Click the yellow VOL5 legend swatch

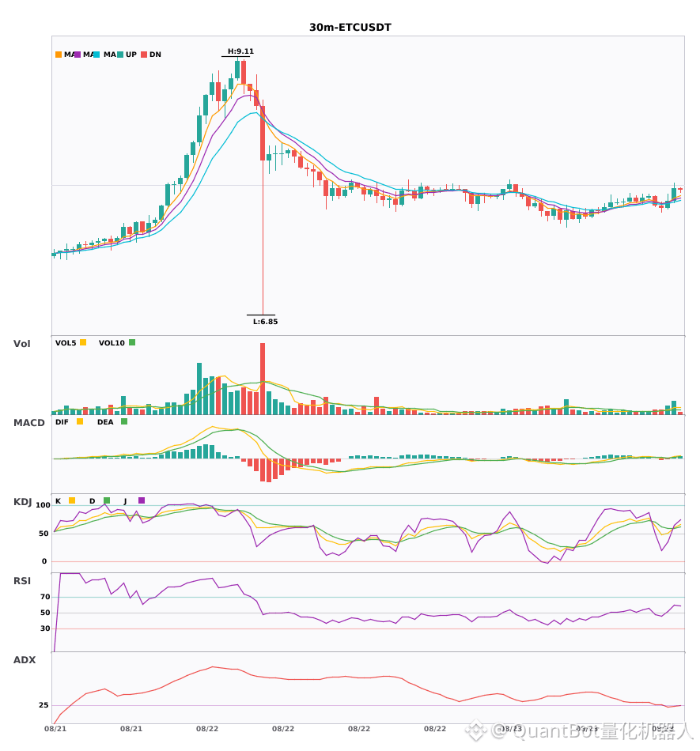click(83, 342)
